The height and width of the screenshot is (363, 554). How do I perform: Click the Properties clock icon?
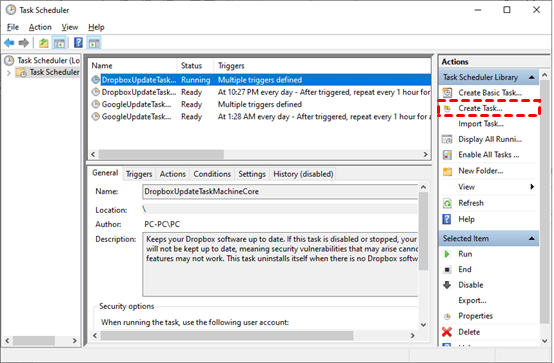(x=447, y=316)
